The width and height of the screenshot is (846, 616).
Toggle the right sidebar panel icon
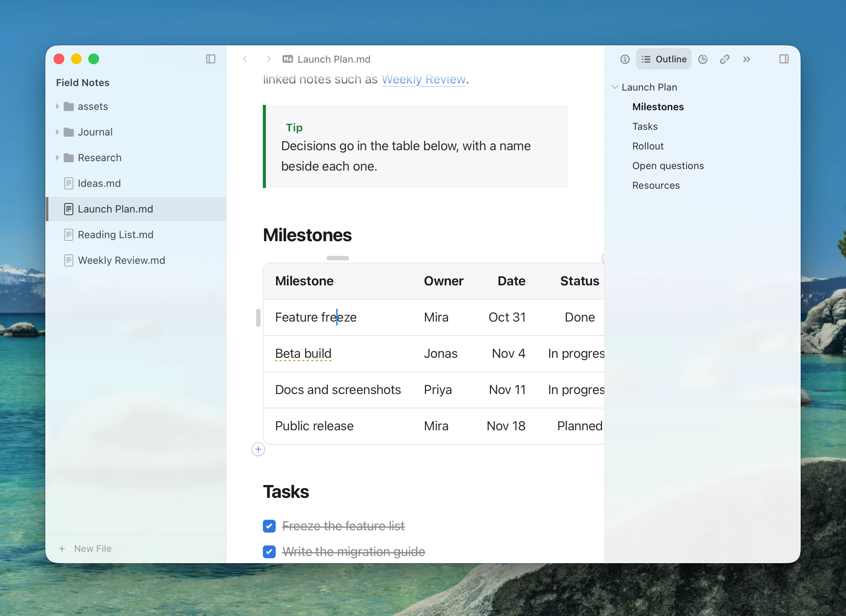(784, 59)
